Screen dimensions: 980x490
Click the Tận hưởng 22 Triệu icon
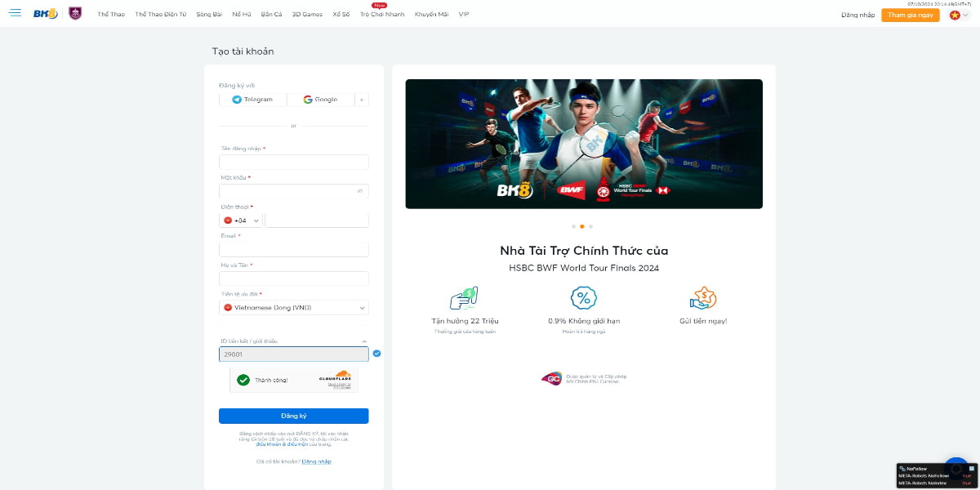click(464, 298)
